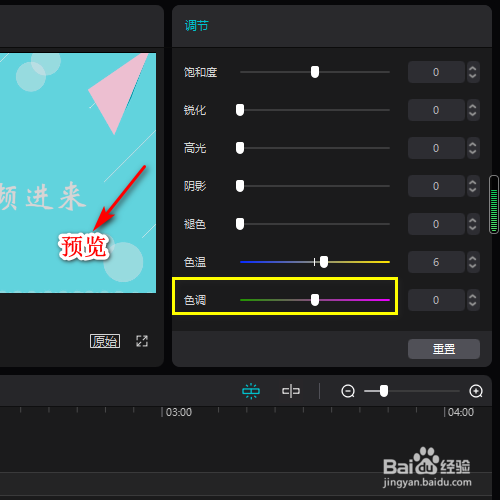Increase 锐化 with stepper up arrow
The image size is (500, 500).
(x=473, y=106)
